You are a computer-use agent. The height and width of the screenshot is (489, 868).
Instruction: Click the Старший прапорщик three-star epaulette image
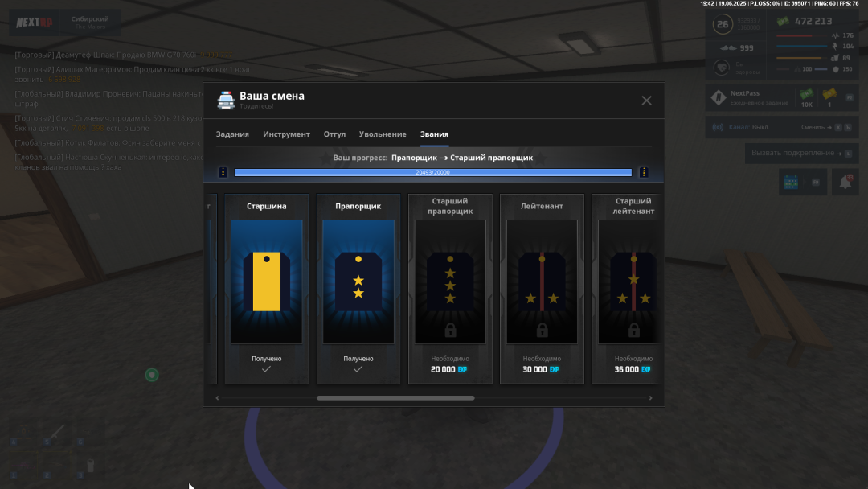[x=450, y=281]
